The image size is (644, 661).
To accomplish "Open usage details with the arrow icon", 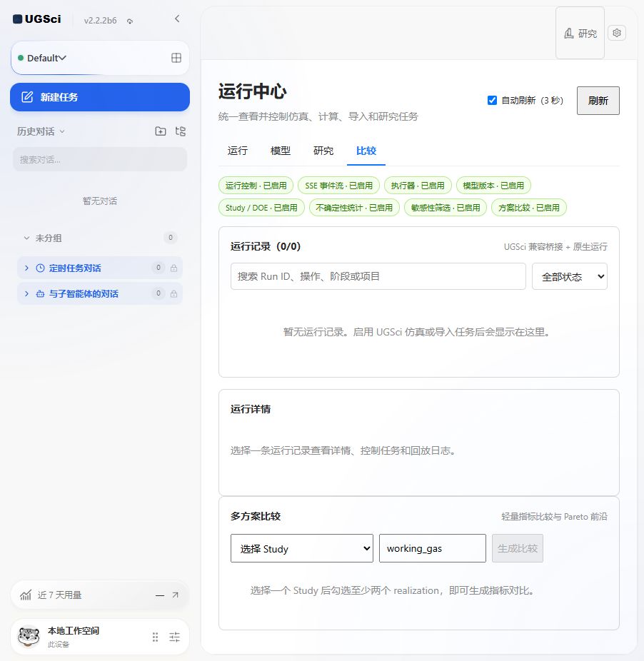I will click(x=176, y=595).
